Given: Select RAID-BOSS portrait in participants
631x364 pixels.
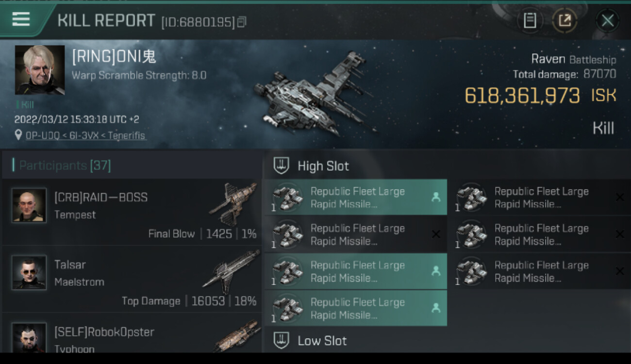Looking at the screenshot, I should (29, 205).
